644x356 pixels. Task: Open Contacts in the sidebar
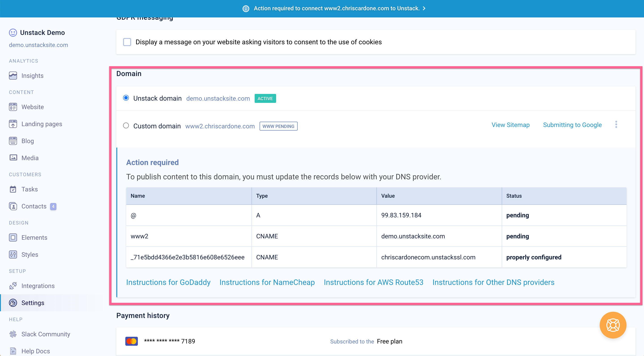click(x=34, y=206)
